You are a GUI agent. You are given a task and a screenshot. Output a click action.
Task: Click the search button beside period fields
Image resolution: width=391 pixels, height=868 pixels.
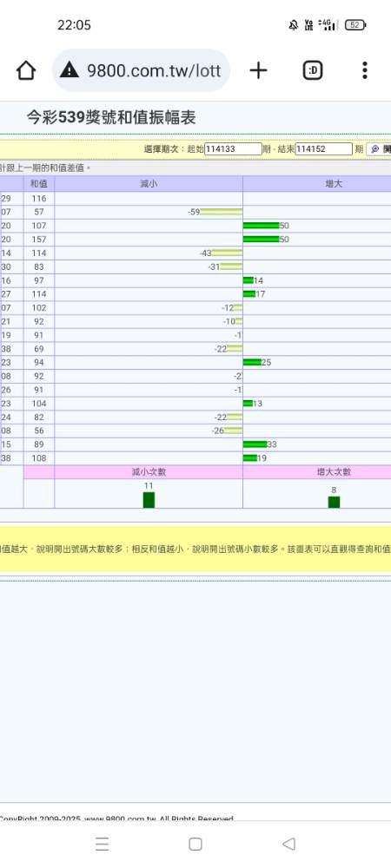click(379, 149)
